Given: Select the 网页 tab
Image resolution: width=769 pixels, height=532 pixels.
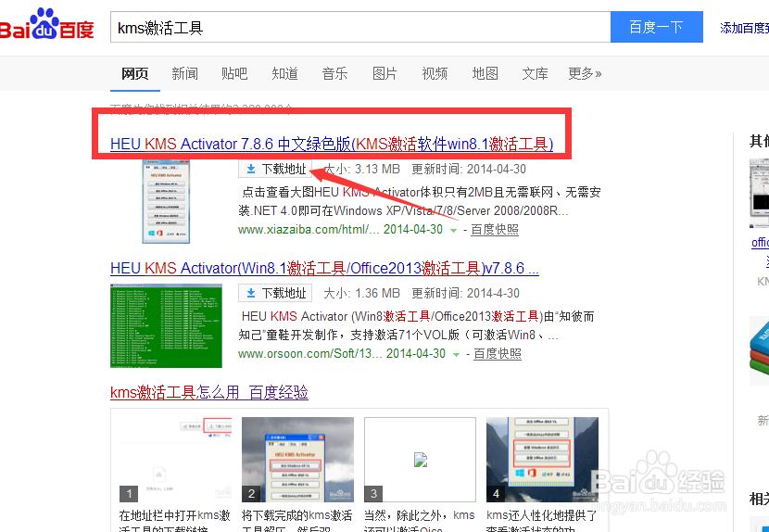Looking at the screenshot, I should [x=135, y=73].
